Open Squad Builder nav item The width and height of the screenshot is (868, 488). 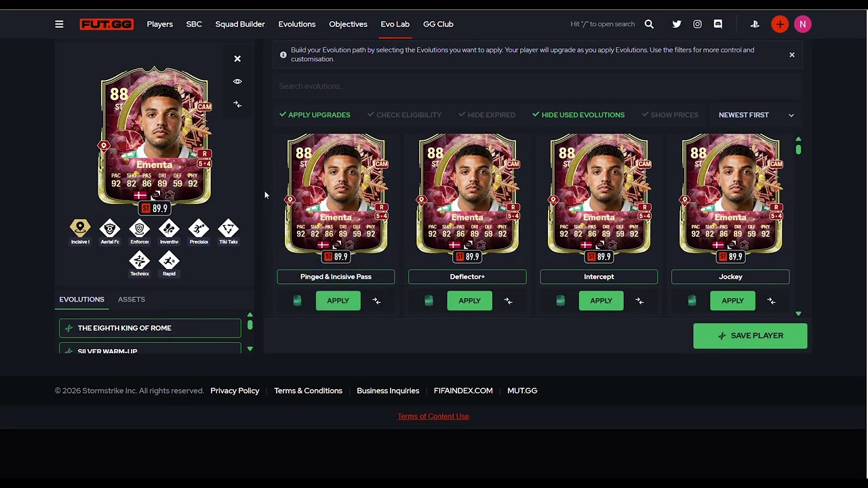(240, 24)
